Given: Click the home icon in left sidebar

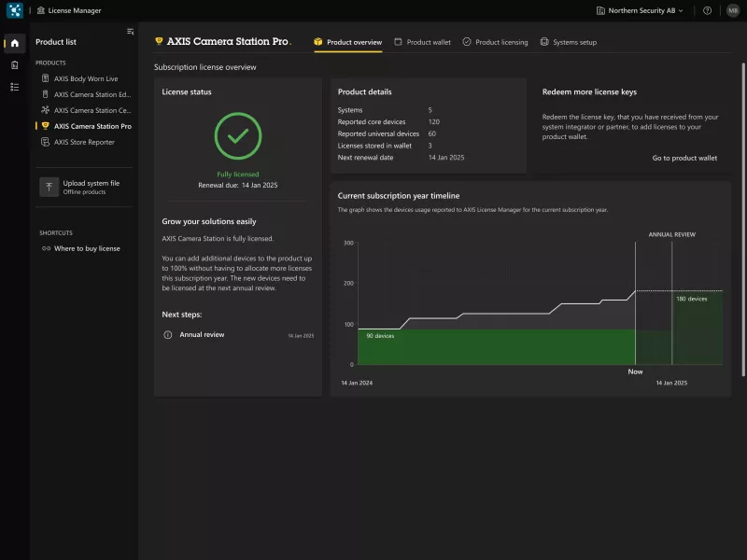Looking at the screenshot, I should coord(15,43).
